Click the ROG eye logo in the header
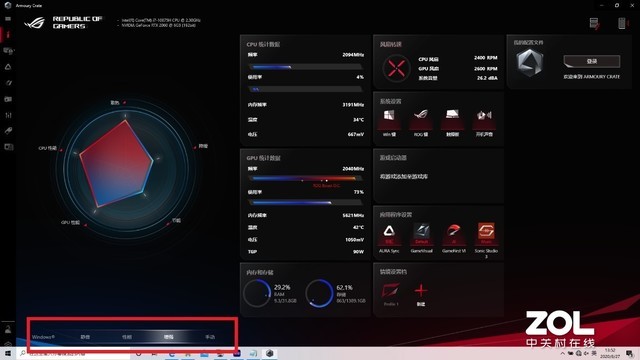 (34, 22)
